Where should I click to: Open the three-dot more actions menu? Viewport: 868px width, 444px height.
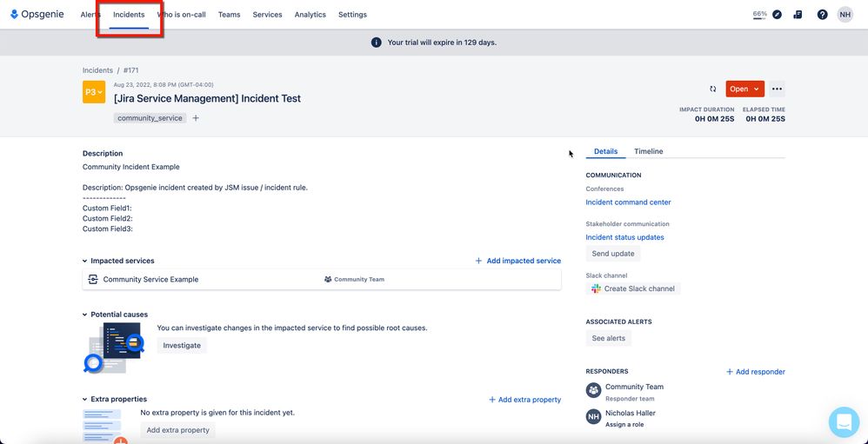777,89
